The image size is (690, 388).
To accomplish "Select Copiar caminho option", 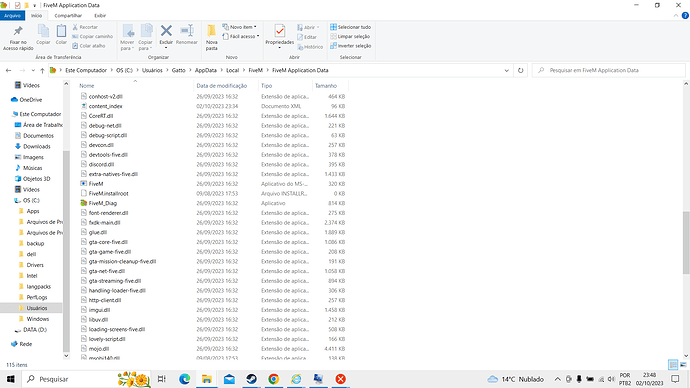I will click(x=92, y=37).
